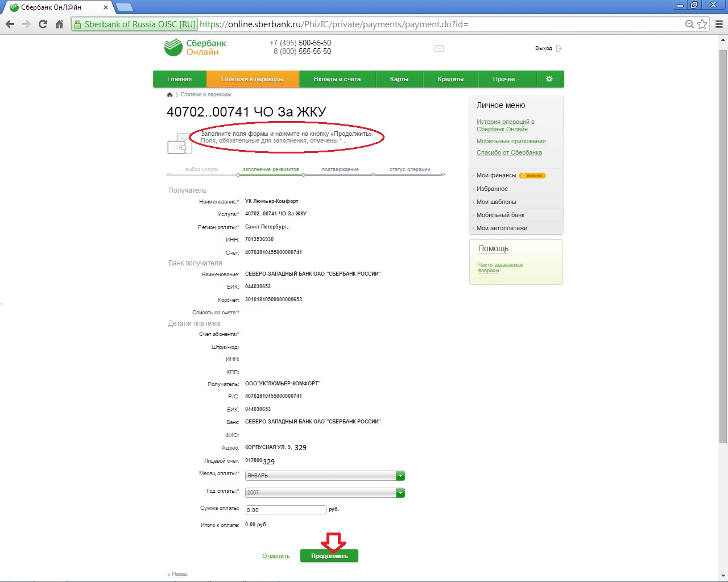This screenshot has height=582, width=728.
Task: Expand Мобильный банк section
Action: pyautogui.click(x=500, y=215)
